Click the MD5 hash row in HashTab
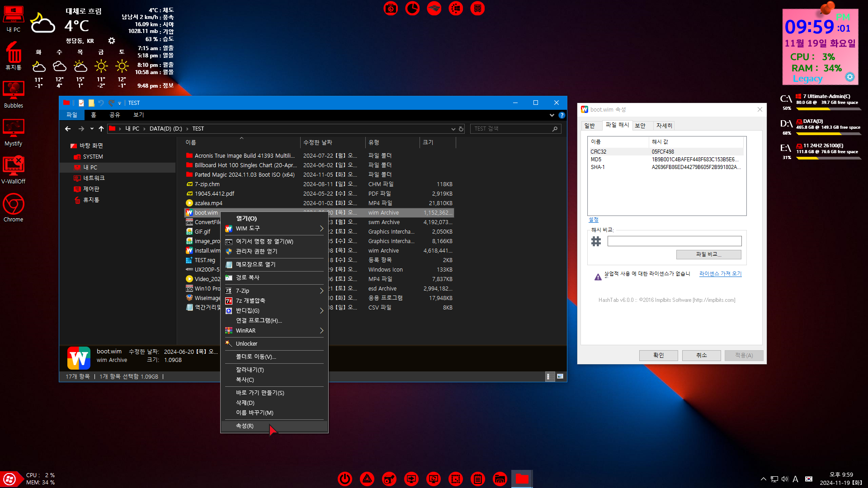Screen dimensions: 868x488 [666, 160]
